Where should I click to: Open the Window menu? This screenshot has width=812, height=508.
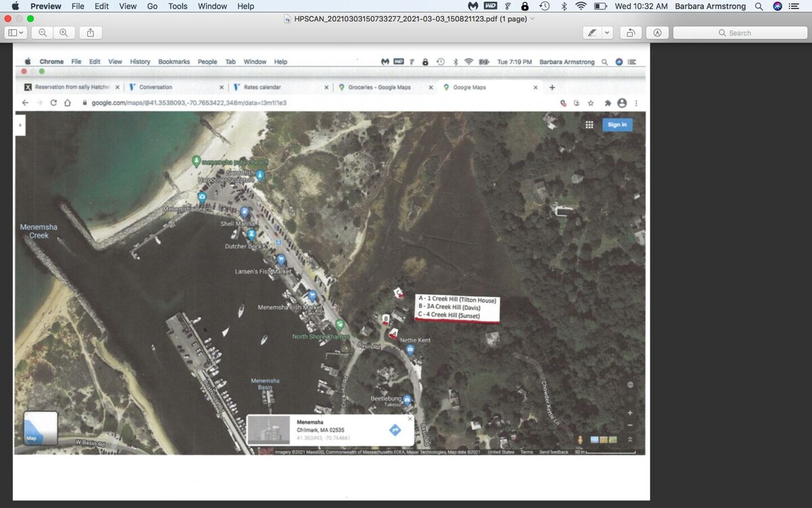click(212, 6)
